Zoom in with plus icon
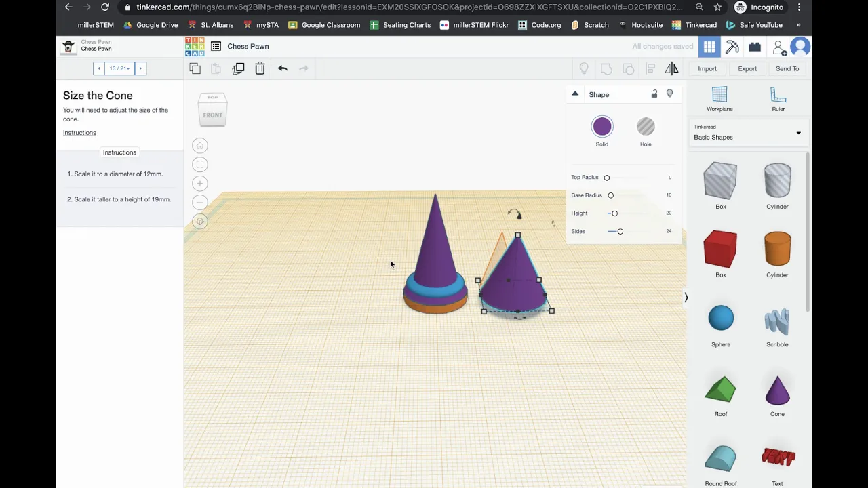The height and width of the screenshot is (488, 868). click(200, 184)
